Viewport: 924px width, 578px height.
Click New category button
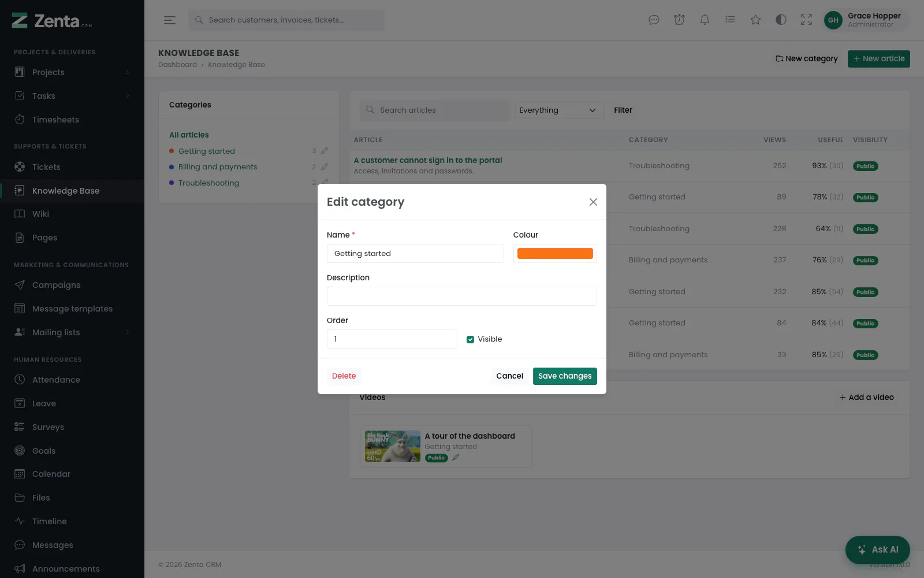pyautogui.click(x=807, y=59)
